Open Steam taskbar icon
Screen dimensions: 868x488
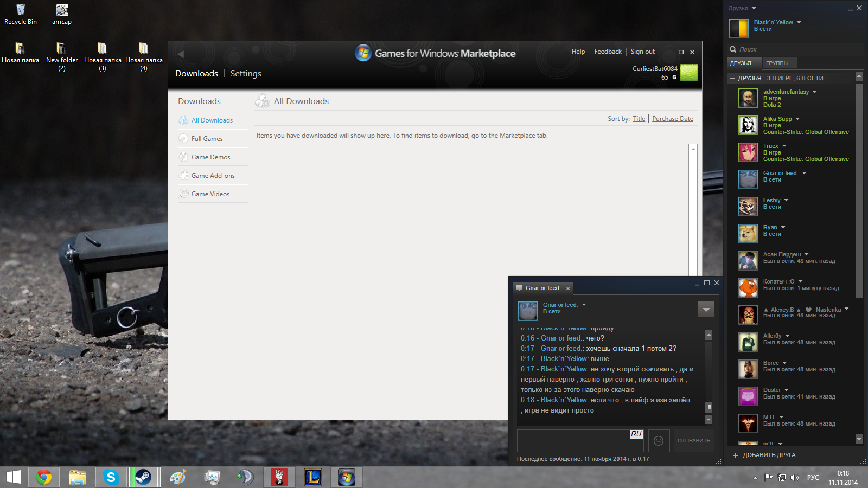point(144,477)
